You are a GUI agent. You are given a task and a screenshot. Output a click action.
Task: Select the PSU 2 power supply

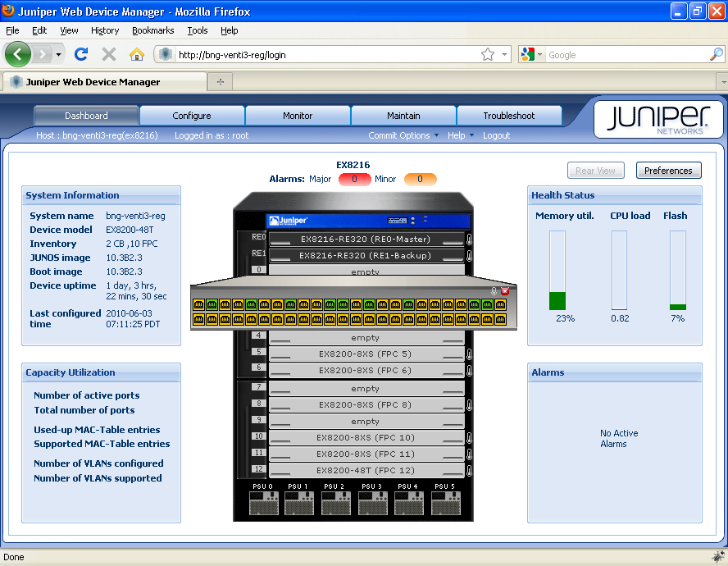click(335, 504)
